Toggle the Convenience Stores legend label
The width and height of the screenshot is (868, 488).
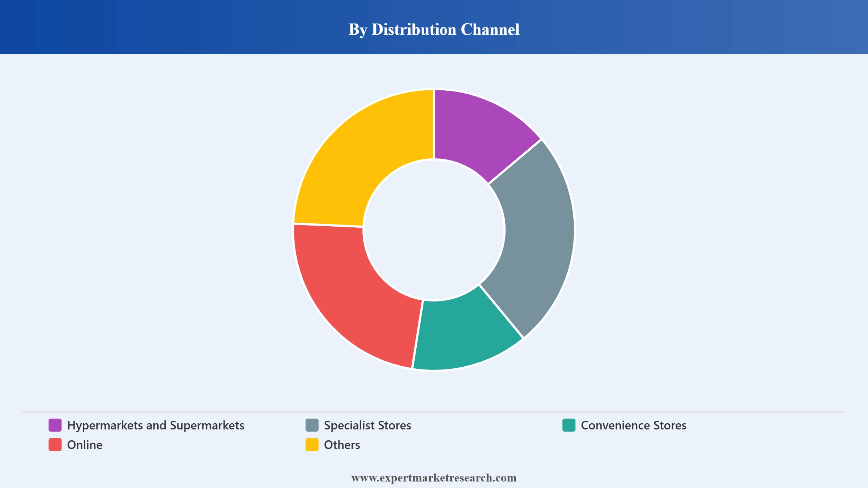pos(634,425)
